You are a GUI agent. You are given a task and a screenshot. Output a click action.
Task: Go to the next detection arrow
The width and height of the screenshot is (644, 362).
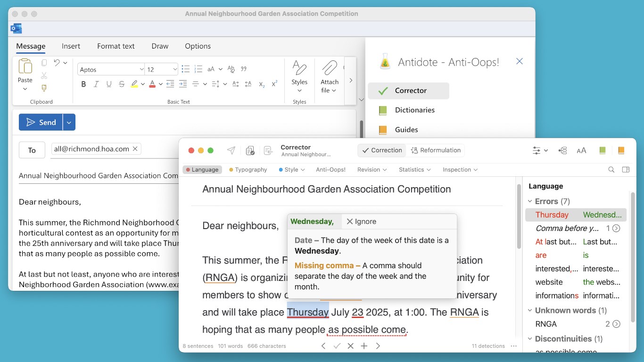378,346
